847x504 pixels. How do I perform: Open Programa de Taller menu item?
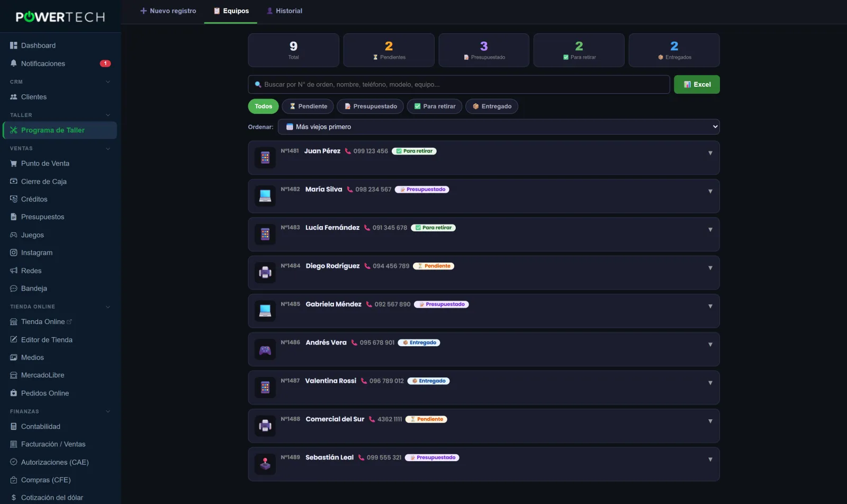coord(60,130)
